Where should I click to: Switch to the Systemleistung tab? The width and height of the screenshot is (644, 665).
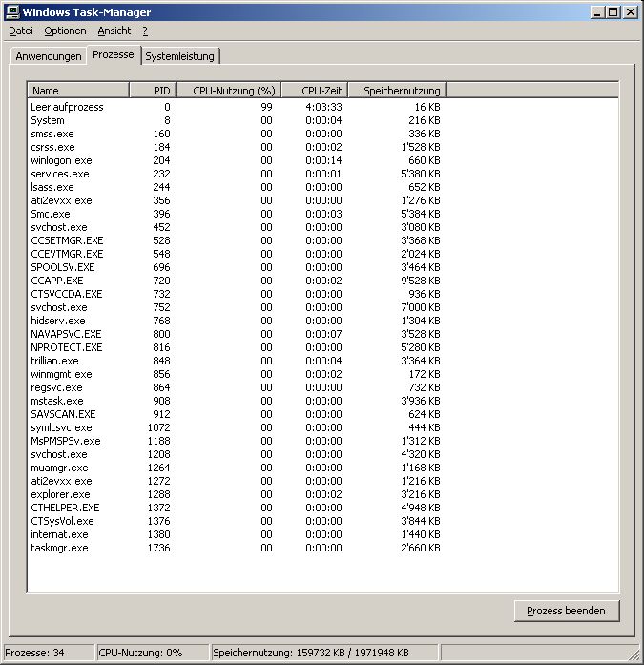pos(181,56)
